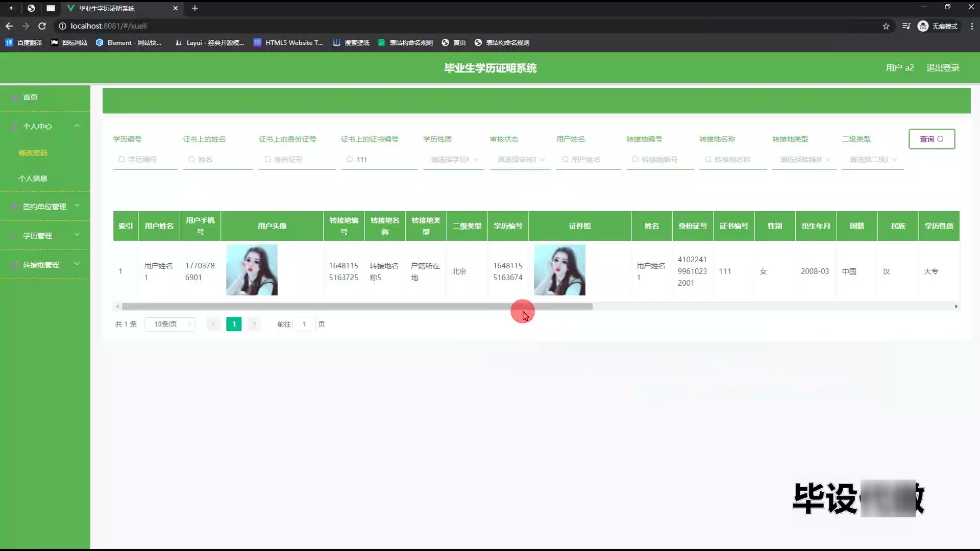Screen dimensions: 980x551
Task: Open the 二级类型 dropdown
Action: point(873,160)
